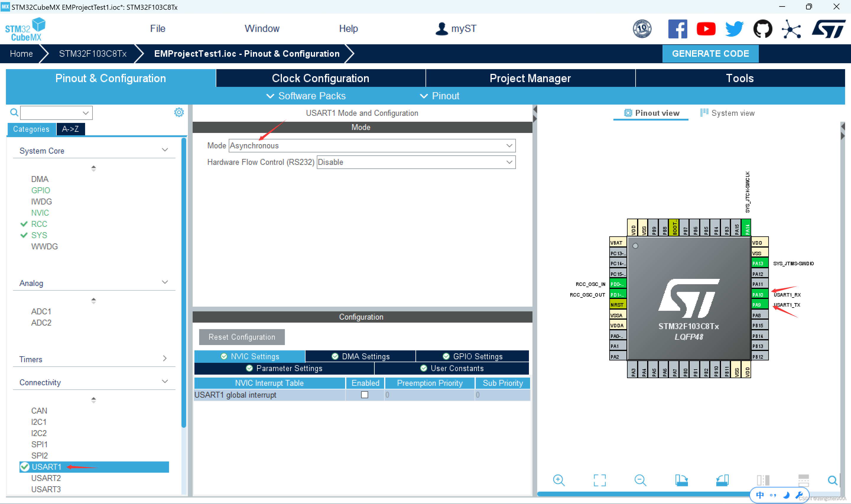Click the panel collapse arrow beside USART1 configuration
The height and width of the screenshot is (504, 851).
[x=535, y=109]
